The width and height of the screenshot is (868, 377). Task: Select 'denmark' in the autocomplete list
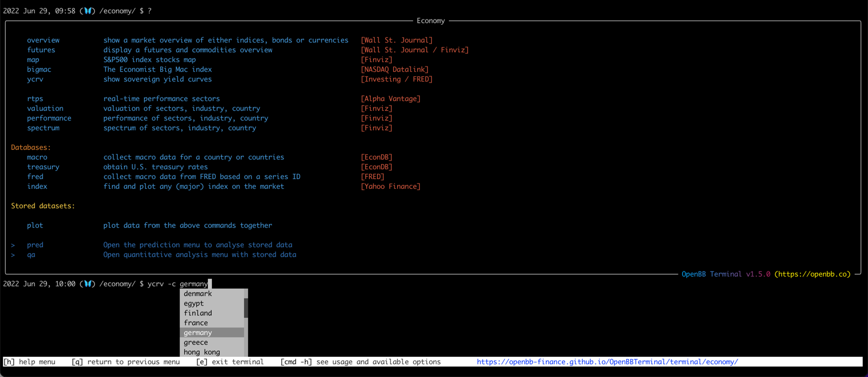[212, 294]
